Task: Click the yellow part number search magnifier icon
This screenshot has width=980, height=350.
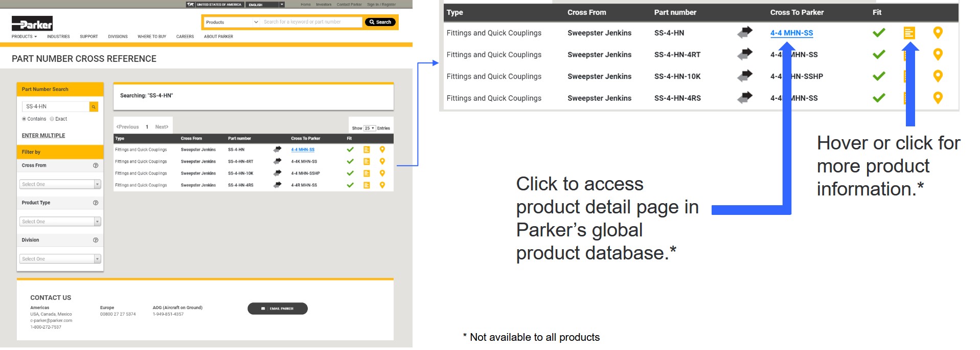Action: pyautogui.click(x=94, y=107)
